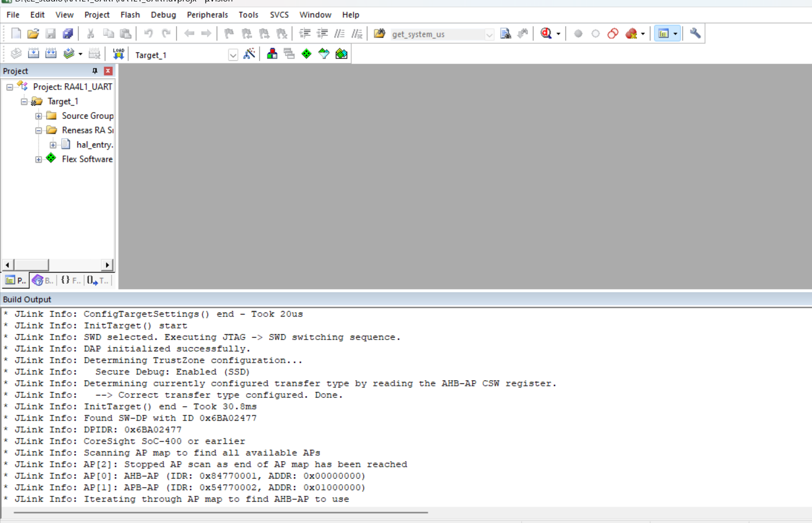Open Manage Run-Time Environment green diamond icon

pos(307,54)
